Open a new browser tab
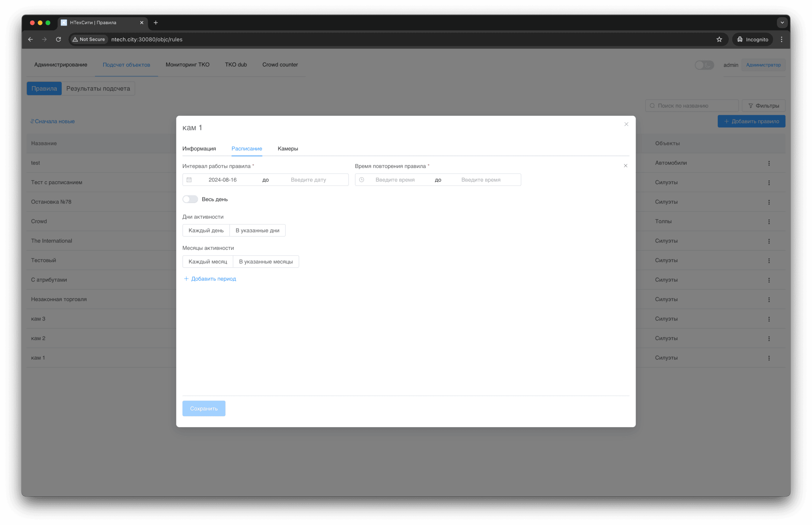The image size is (812, 525). tap(156, 23)
